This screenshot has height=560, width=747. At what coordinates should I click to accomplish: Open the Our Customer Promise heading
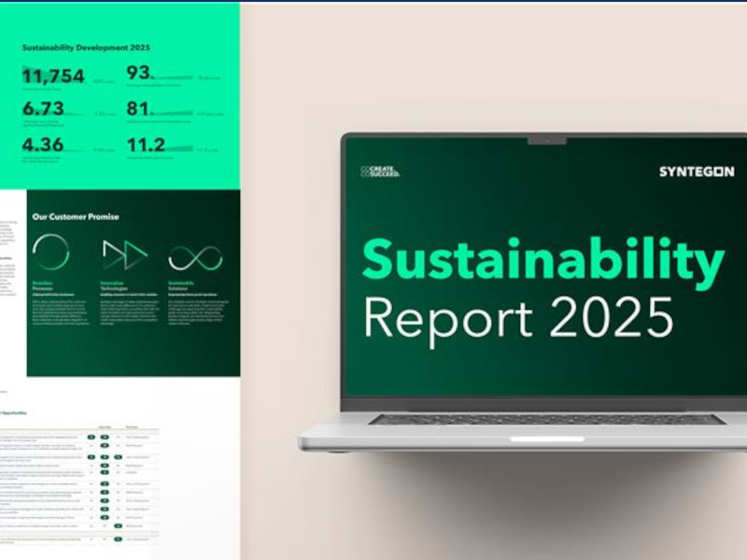(x=76, y=217)
